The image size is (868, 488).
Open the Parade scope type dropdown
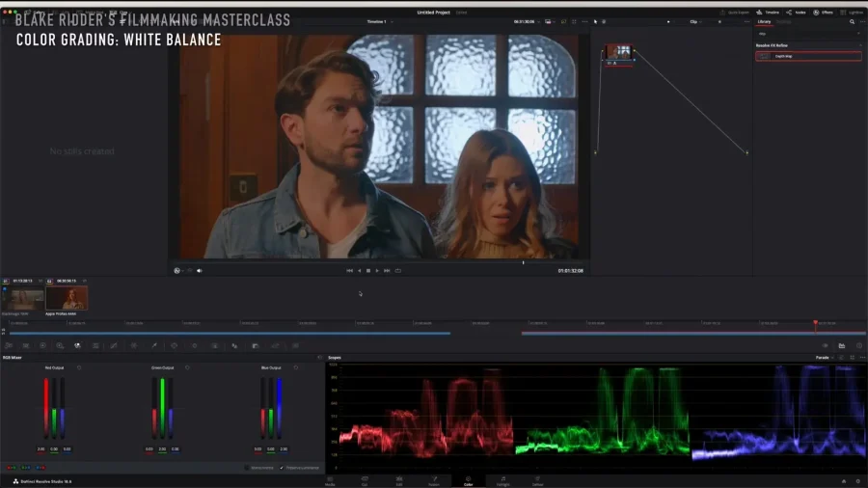click(825, 358)
